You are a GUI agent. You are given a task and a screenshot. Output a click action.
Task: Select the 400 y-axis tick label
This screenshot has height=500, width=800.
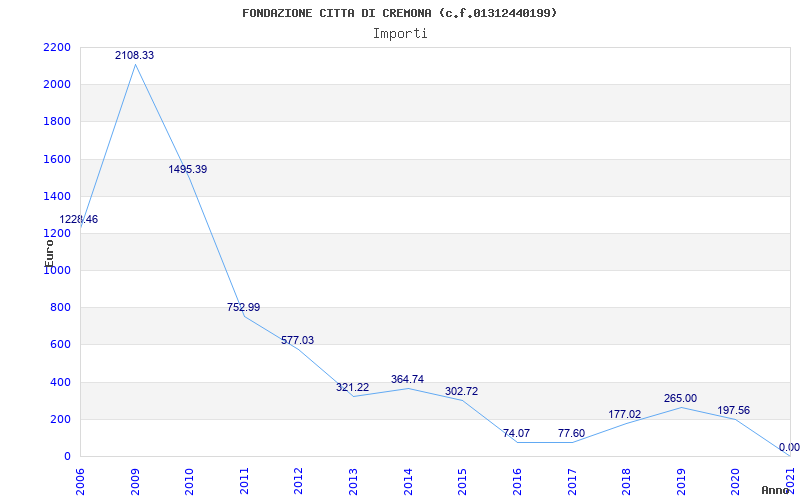click(x=60, y=382)
